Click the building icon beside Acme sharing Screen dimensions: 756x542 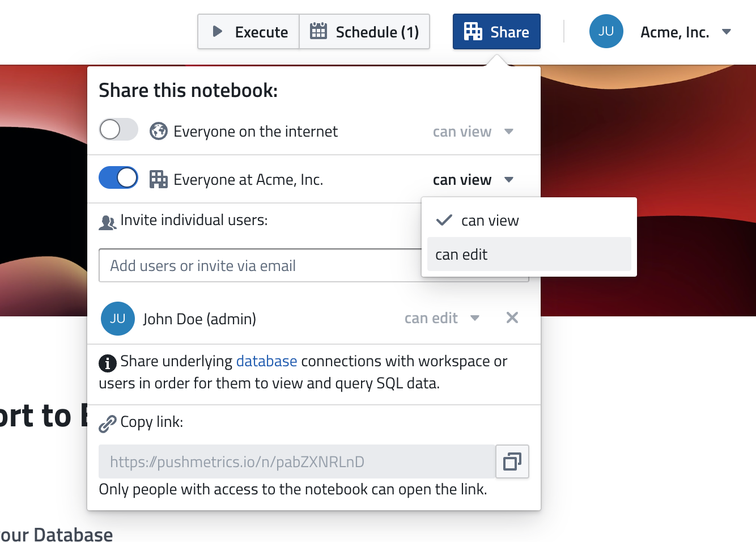click(x=158, y=180)
